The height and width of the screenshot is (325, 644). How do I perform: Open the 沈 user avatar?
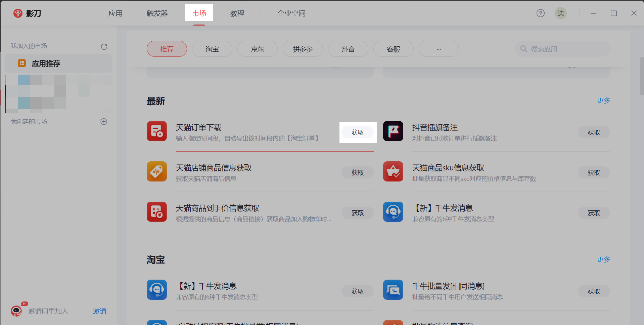click(561, 13)
